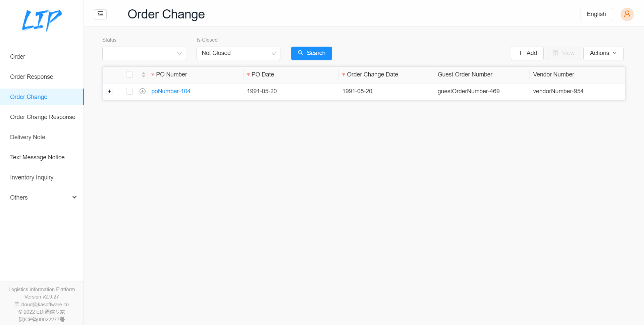Switch language using the English button
The width and height of the screenshot is (644, 325).
click(596, 14)
